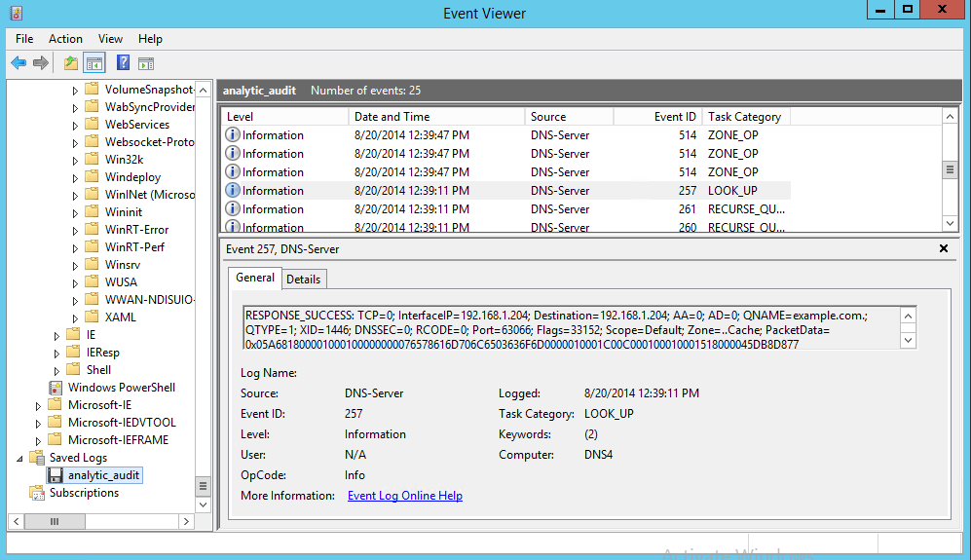Expand the Microsoft-IE folder
This screenshot has width=971, height=560.
tap(40, 405)
